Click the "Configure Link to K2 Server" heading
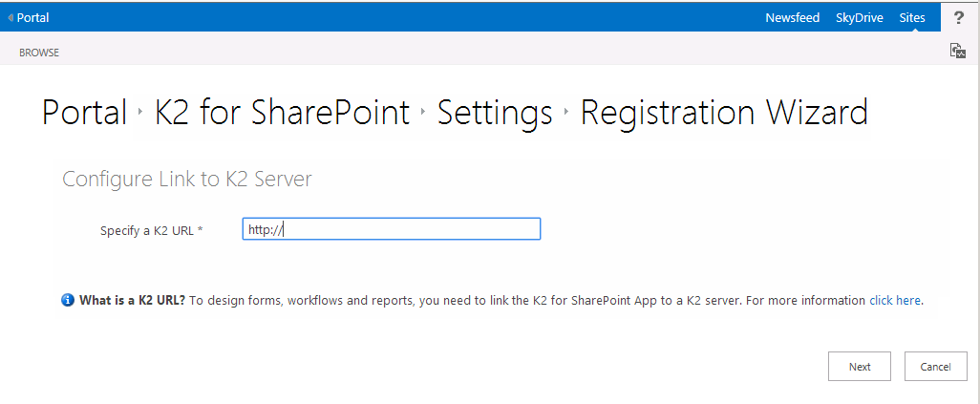The width and height of the screenshot is (980, 404). point(186,179)
